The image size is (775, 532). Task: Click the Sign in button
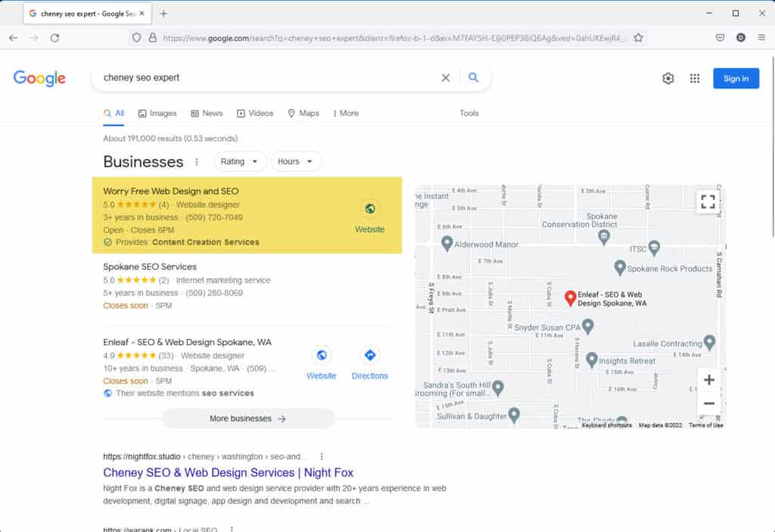tap(736, 79)
